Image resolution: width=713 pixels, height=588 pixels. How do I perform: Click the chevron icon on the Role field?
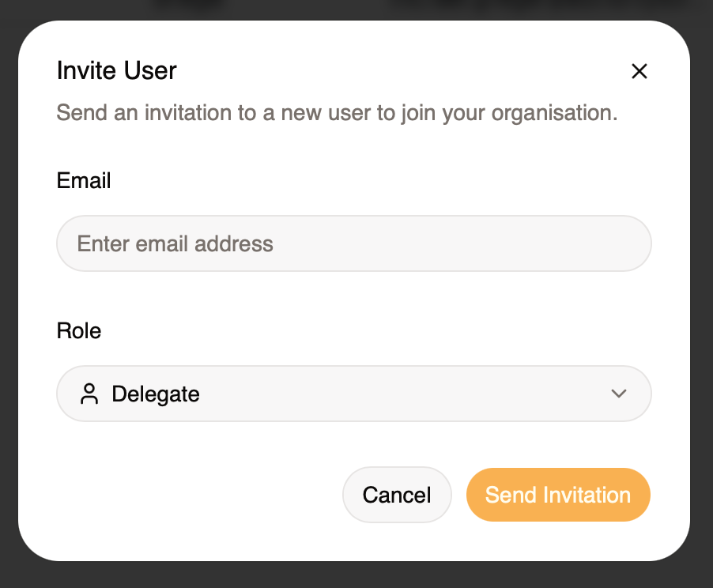click(x=619, y=393)
